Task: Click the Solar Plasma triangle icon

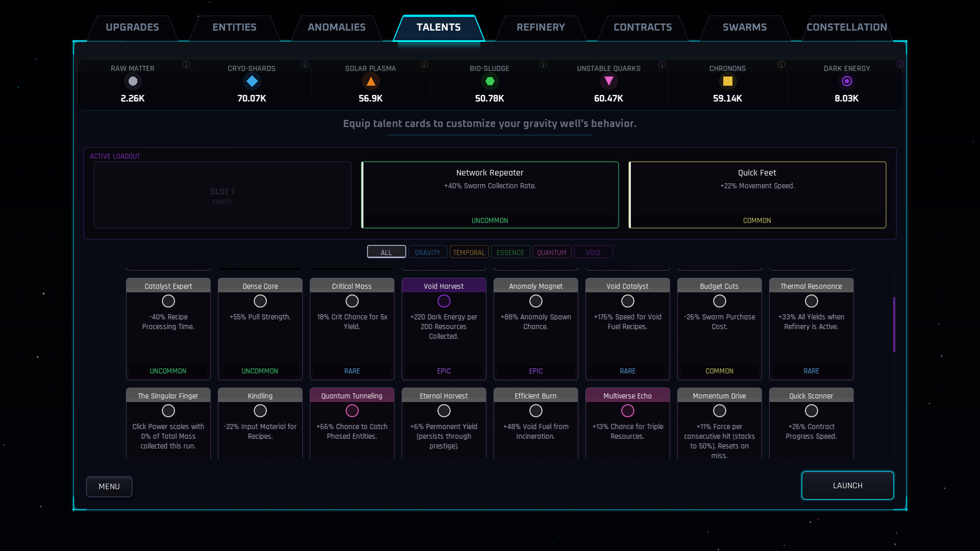Action: [x=371, y=81]
